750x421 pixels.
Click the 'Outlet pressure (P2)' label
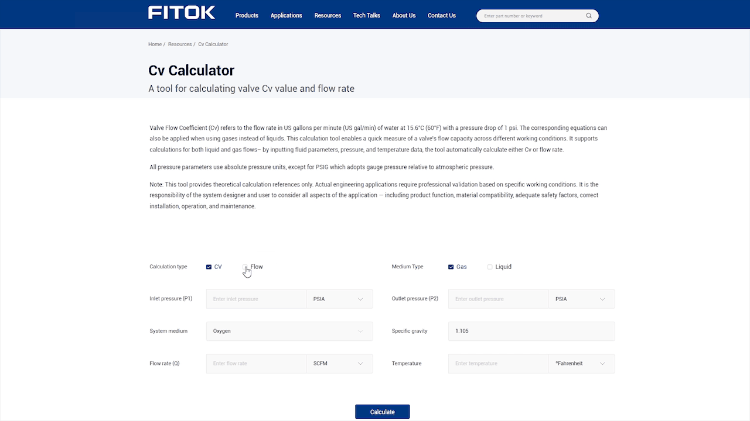click(415, 299)
